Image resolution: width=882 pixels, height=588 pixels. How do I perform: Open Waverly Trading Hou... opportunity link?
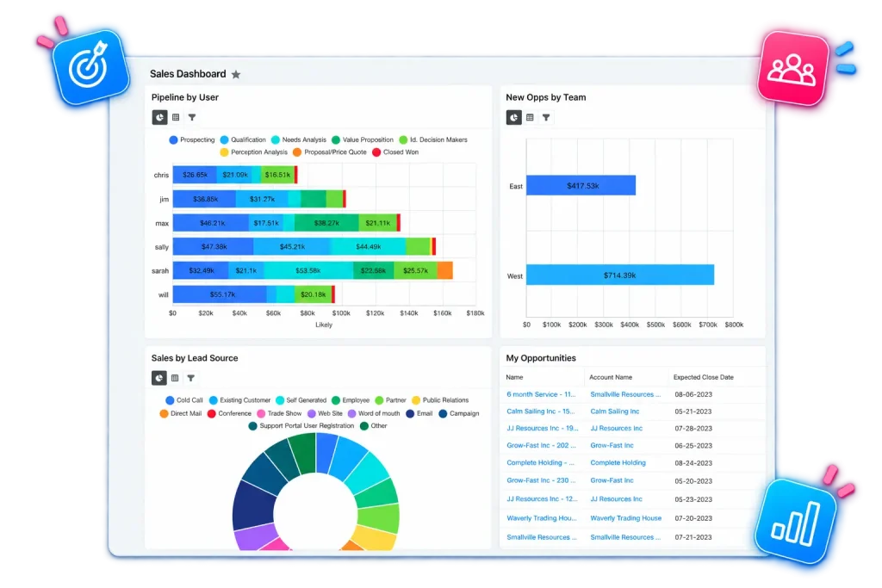click(x=542, y=518)
